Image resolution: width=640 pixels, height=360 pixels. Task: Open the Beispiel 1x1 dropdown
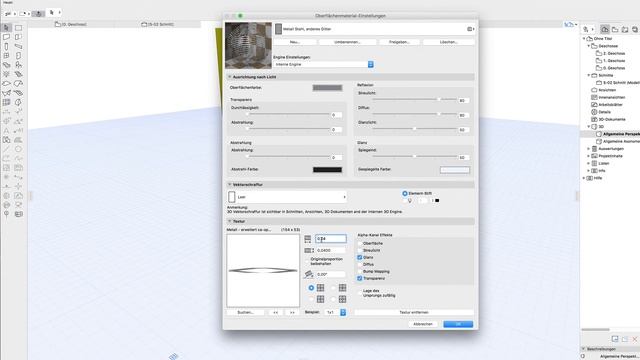[336, 312]
